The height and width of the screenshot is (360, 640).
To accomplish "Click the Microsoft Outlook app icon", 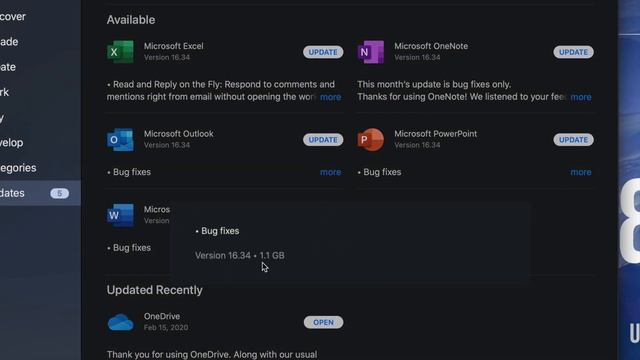I will click(120, 140).
